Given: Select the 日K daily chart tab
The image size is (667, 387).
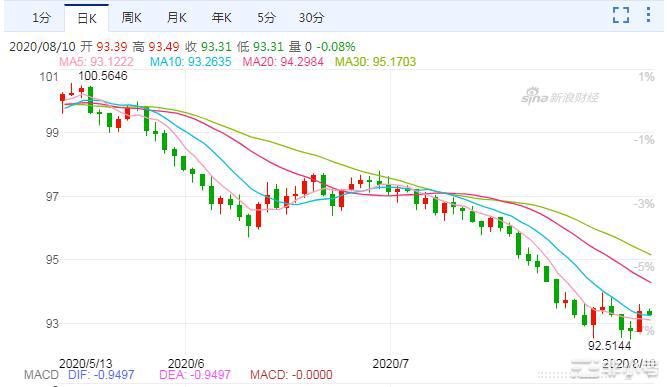Looking at the screenshot, I should 87,18.
